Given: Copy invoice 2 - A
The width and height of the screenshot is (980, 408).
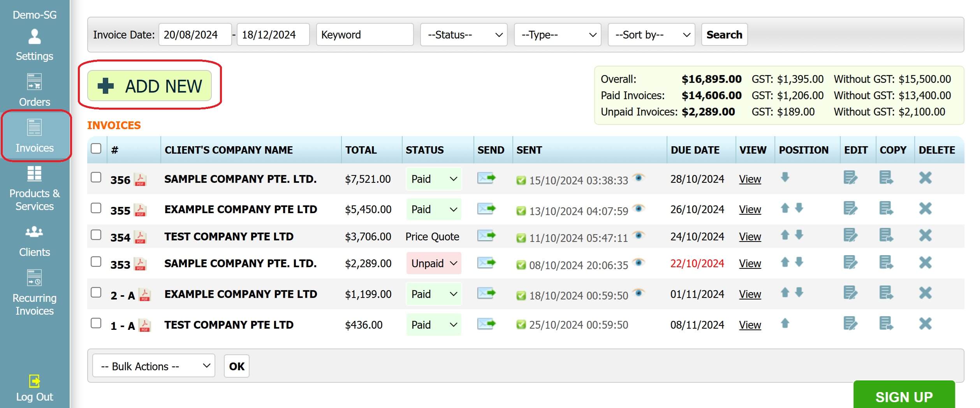Looking at the screenshot, I should tap(886, 293).
